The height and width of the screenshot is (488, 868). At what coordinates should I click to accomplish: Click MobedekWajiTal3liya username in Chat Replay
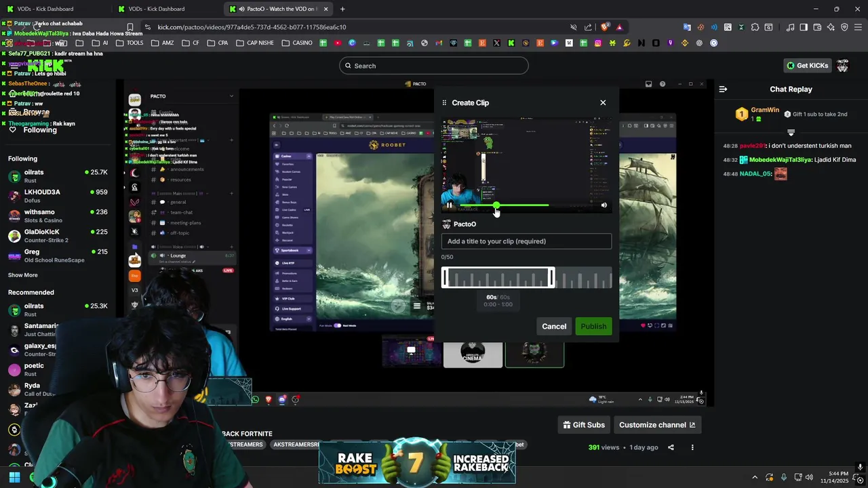pos(780,160)
